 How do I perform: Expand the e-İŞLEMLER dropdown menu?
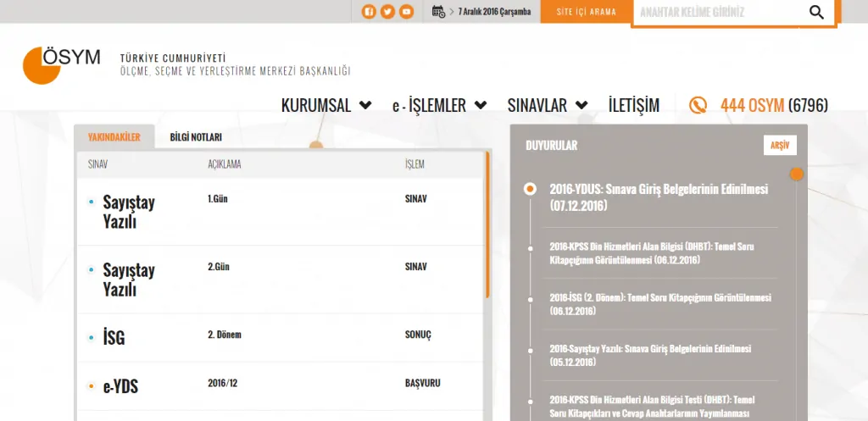(x=439, y=106)
